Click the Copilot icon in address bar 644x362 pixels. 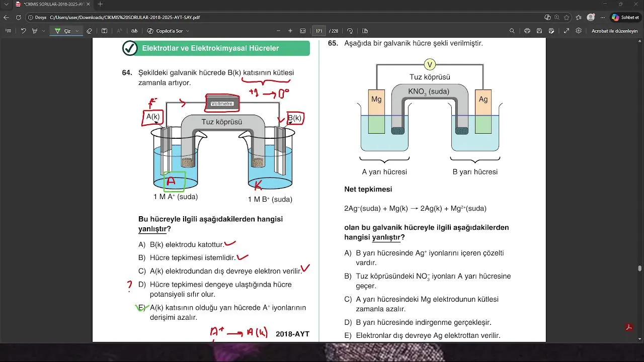547,17
